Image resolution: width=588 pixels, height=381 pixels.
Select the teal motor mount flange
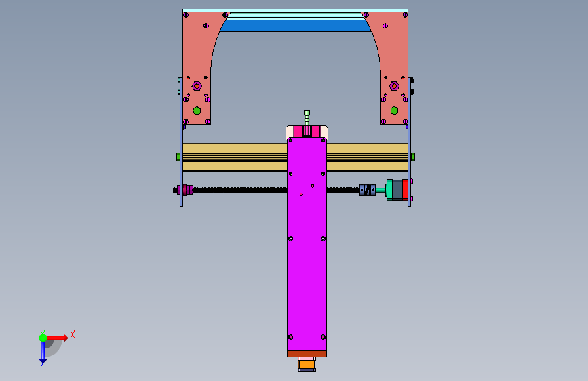(x=389, y=190)
